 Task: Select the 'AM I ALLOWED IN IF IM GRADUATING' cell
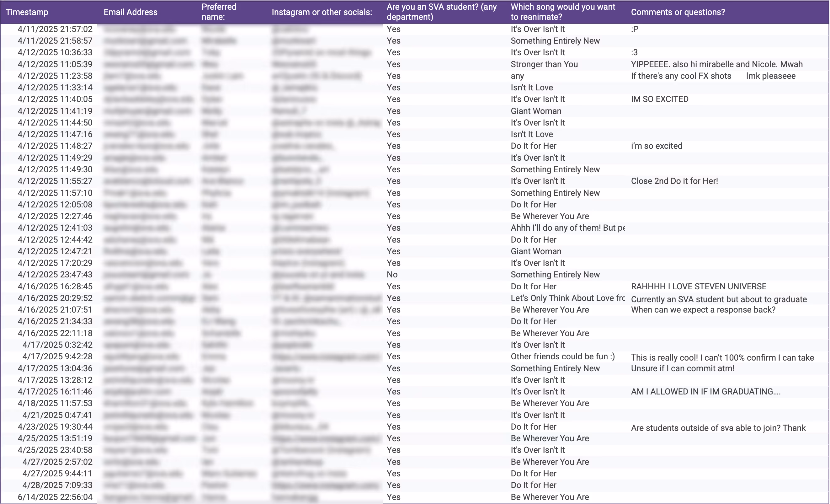[x=705, y=391]
